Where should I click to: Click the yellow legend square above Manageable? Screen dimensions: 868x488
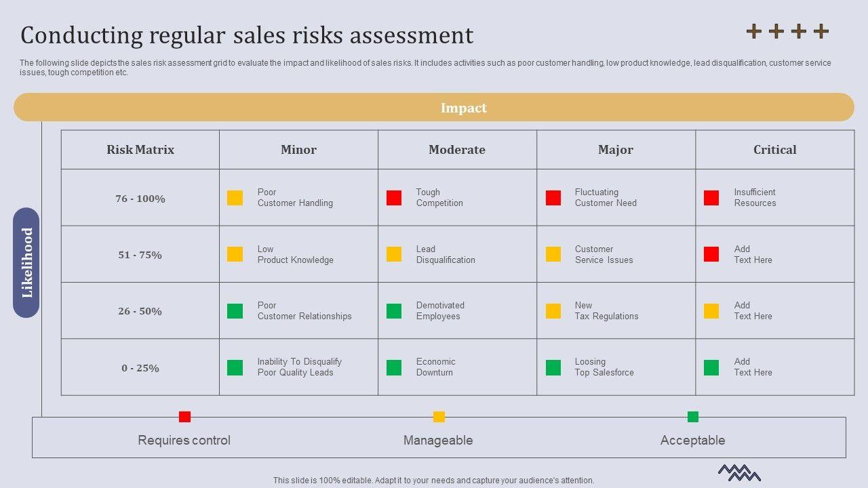439,417
